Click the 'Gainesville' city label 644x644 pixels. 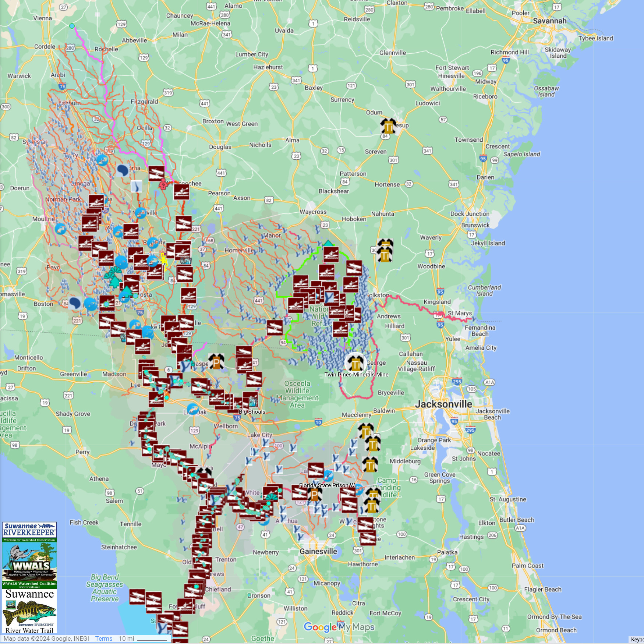coord(318,551)
